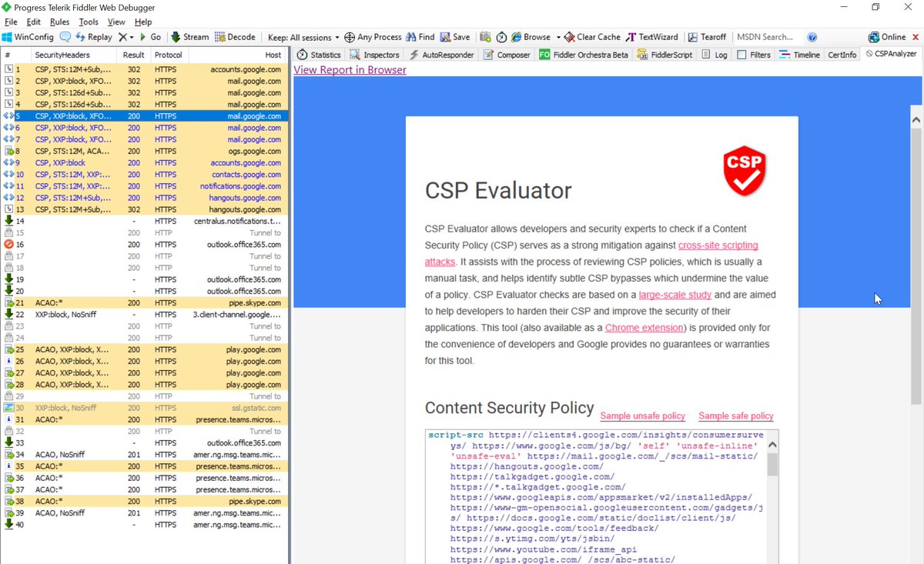Sort sessions by Host column

click(237, 55)
